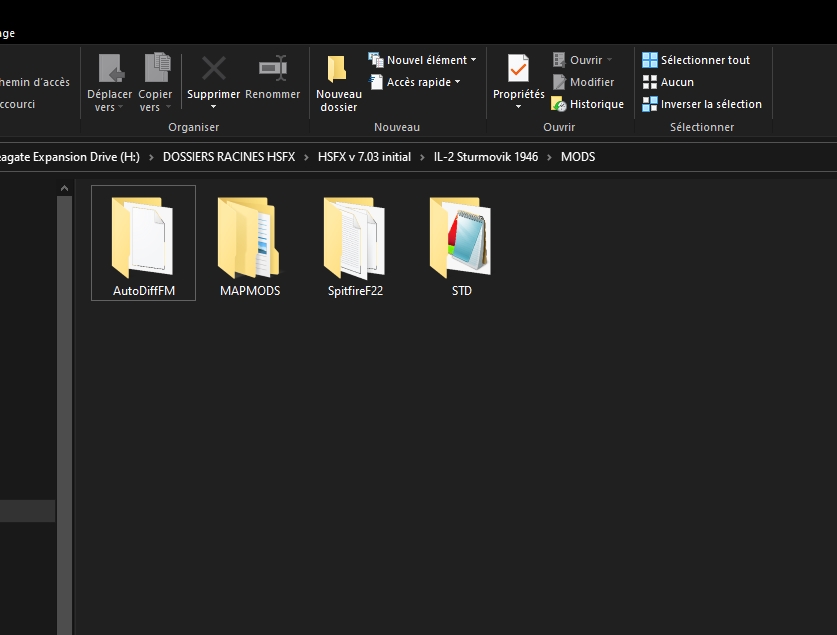
Task: Click highlighted item in navigation pane
Action: 27,511
